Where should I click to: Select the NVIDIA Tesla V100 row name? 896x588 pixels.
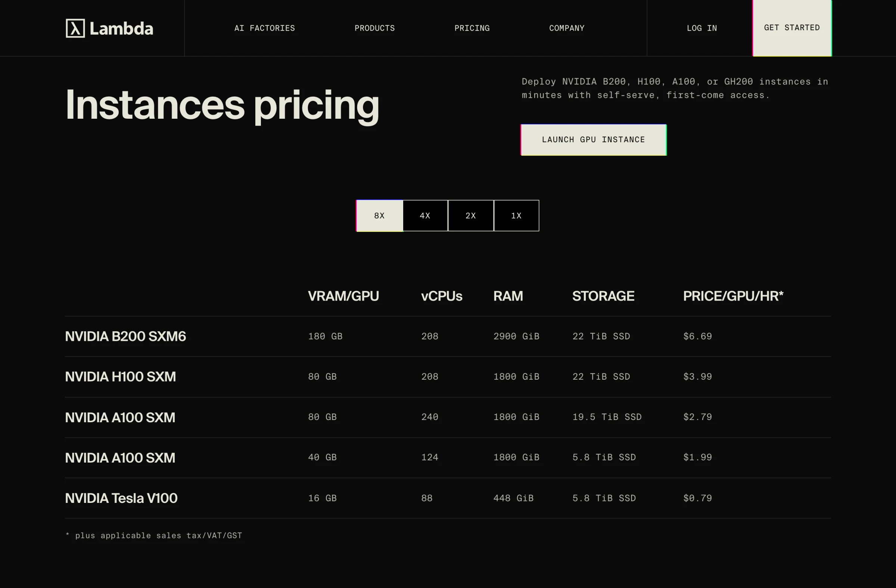(x=121, y=498)
